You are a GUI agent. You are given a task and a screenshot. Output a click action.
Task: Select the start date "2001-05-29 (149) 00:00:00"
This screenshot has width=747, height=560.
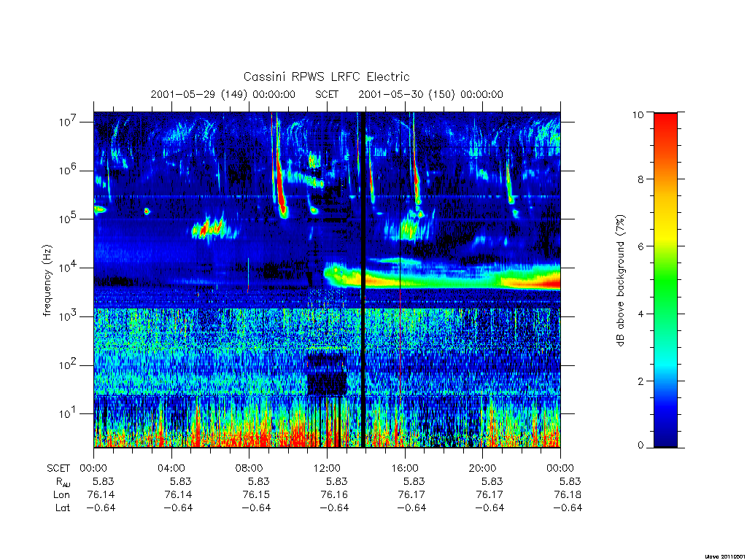223,94
